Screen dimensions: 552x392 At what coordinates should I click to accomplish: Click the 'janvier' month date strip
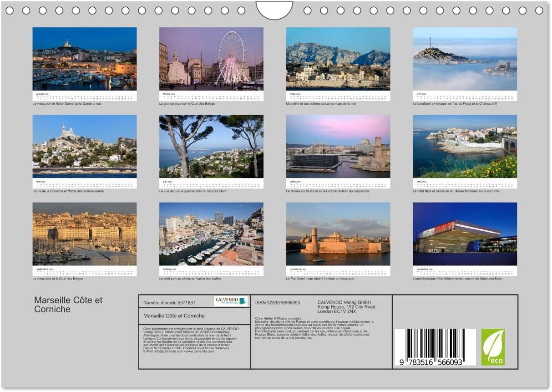(85, 96)
